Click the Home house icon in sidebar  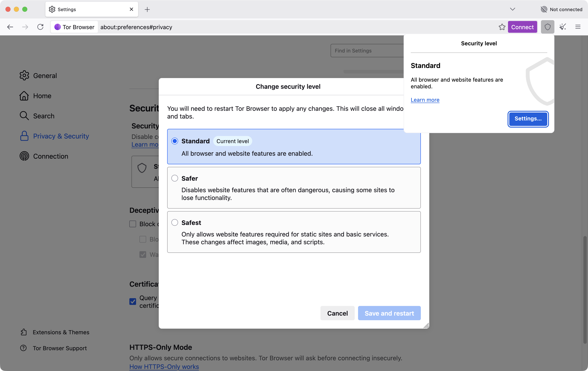(24, 96)
